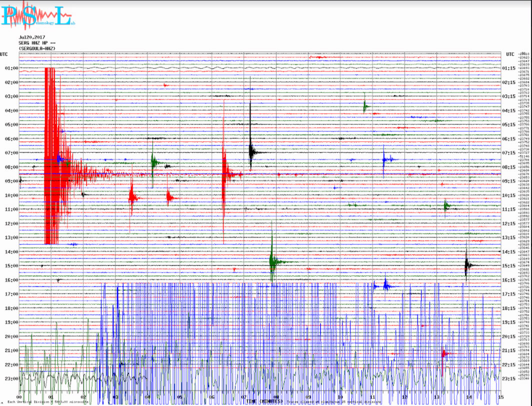Click the Each Vertical Division scale note
The height and width of the screenshot is (406, 532).
pyautogui.click(x=31, y=401)
